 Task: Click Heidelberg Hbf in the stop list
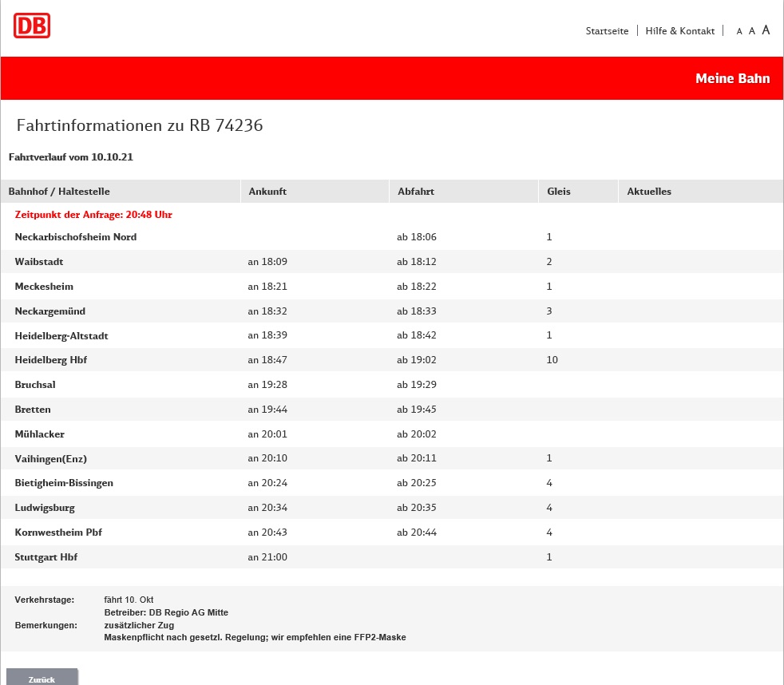pos(51,361)
